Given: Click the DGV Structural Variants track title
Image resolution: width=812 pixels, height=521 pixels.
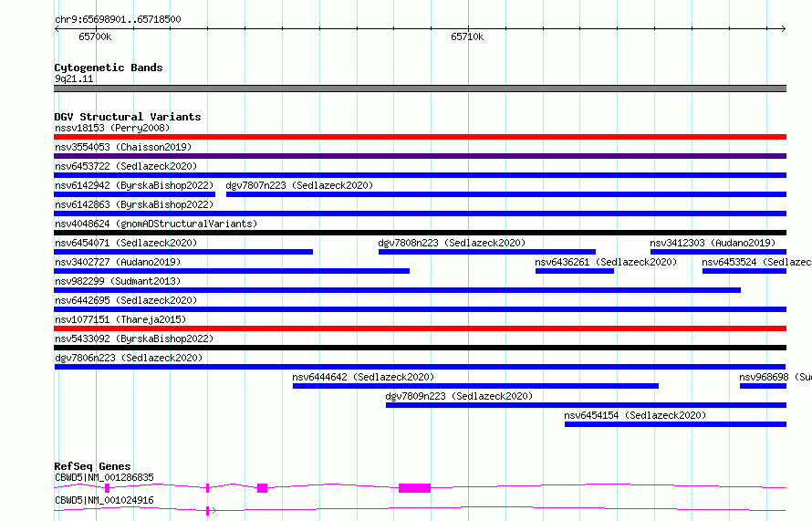Looking at the screenshot, I should (x=128, y=117).
